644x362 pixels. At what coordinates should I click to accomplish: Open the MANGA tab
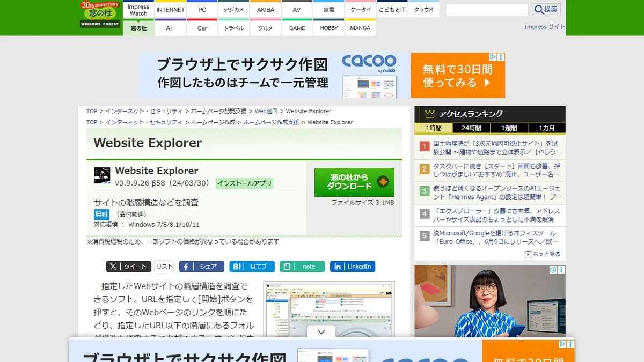(360, 27)
